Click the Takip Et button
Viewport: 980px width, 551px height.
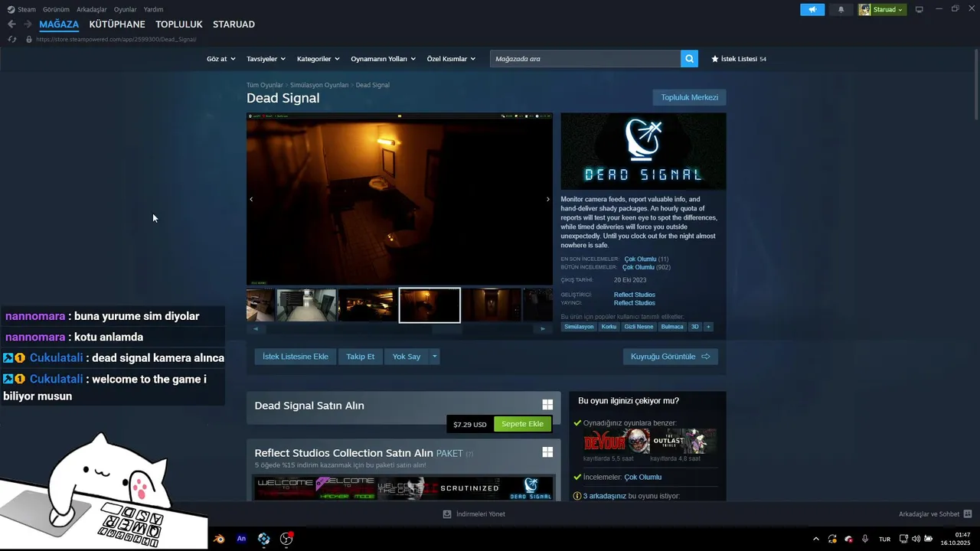pyautogui.click(x=360, y=356)
